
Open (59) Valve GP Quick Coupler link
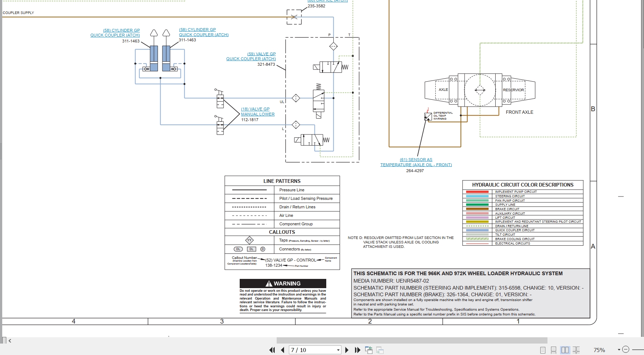[251, 56]
